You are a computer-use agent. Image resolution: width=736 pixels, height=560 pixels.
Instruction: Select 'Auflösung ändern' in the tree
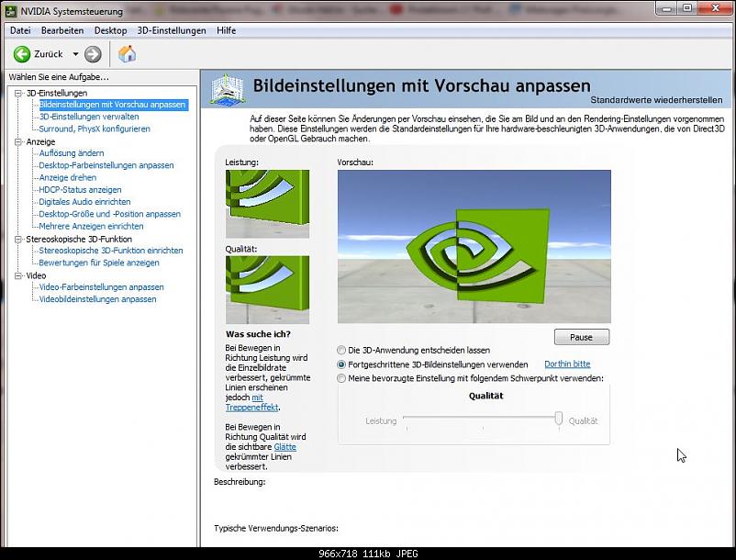[72, 153]
